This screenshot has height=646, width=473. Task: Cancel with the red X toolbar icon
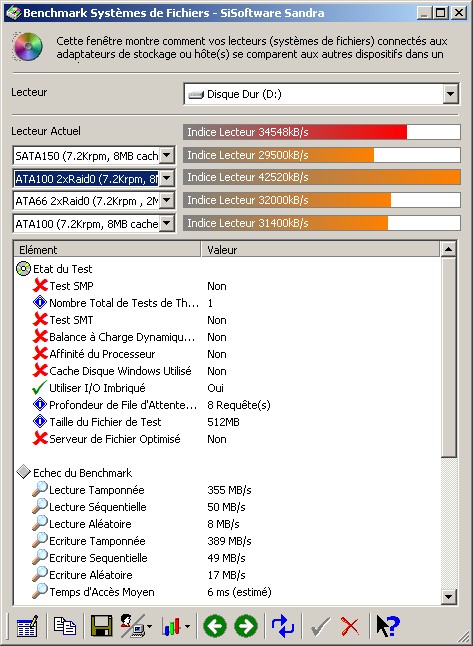point(350,627)
